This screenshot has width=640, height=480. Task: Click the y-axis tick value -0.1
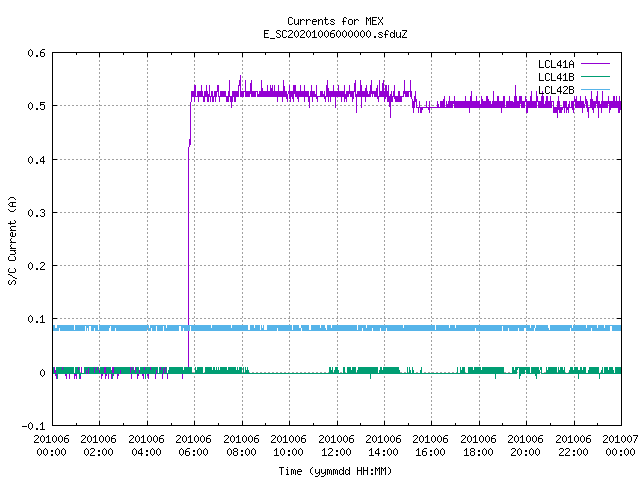click(33, 426)
